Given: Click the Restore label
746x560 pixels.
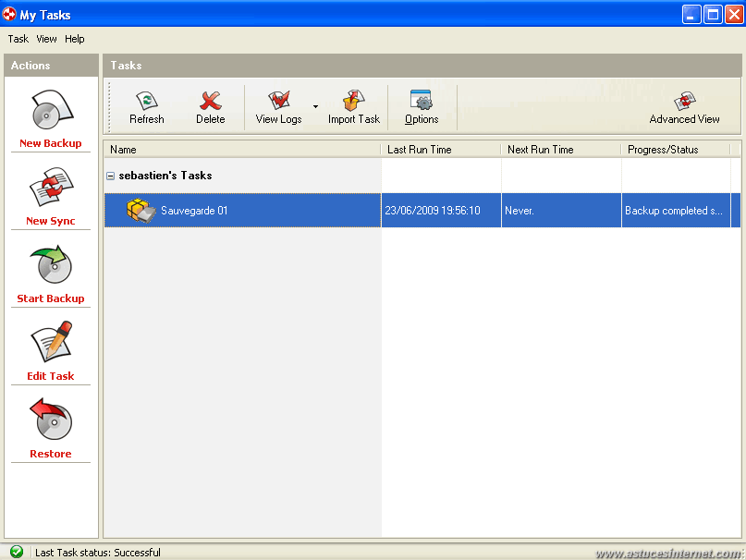Looking at the screenshot, I should 51,454.
